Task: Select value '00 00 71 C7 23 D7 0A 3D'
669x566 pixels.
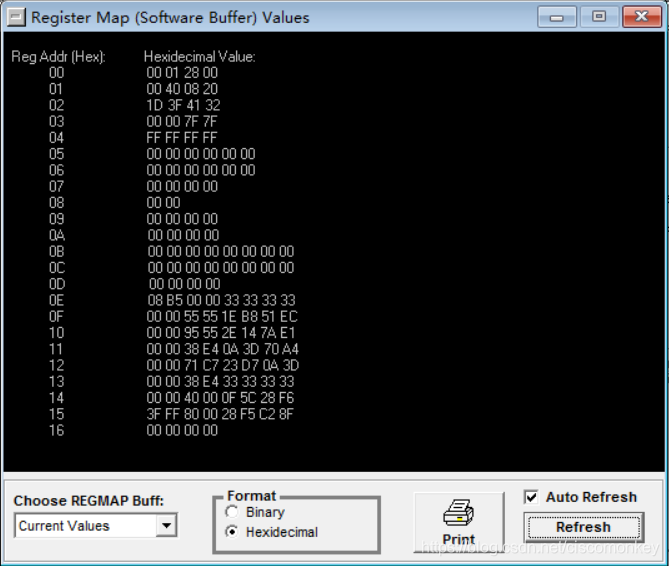Action: pyautogui.click(x=223, y=365)
